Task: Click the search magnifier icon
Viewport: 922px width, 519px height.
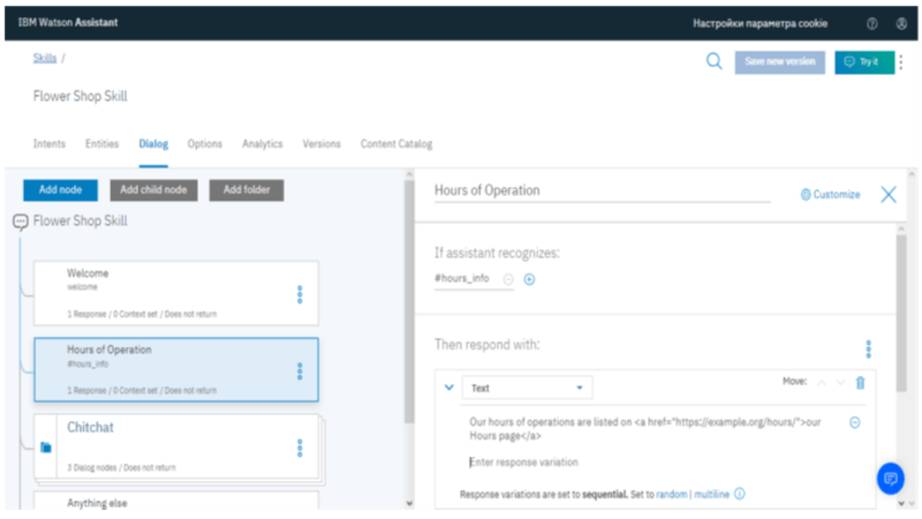Action: pyautogui.click(x=714, y=62)
